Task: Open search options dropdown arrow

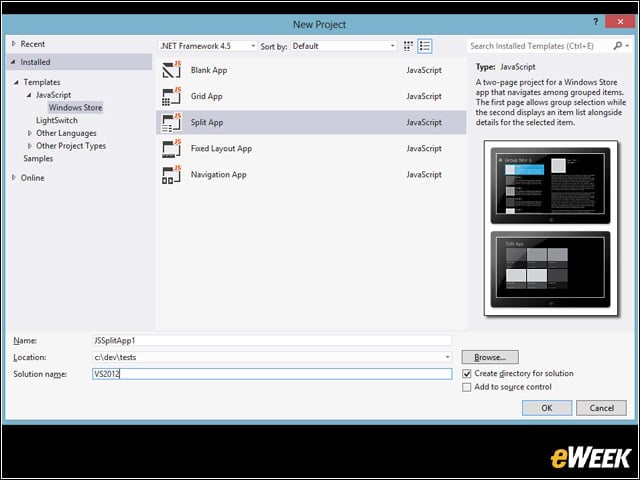Action: (x=627, y=46)
